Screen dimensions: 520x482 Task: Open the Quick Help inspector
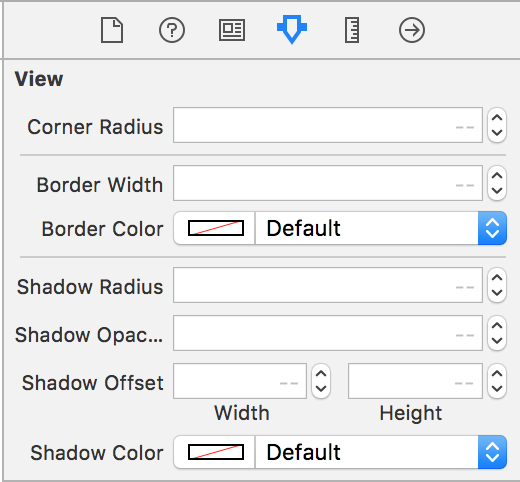[172, 30]
